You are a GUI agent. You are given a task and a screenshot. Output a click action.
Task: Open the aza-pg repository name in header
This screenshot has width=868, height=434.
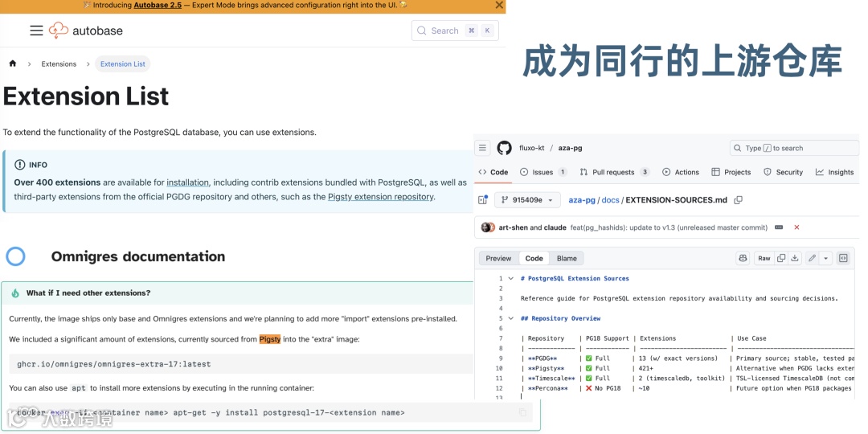(x=570, y=148)
